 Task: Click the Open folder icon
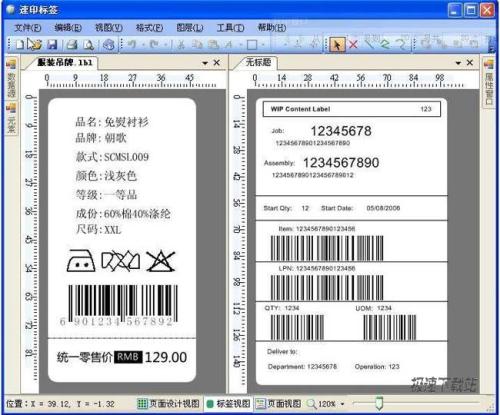click(35, 44)
